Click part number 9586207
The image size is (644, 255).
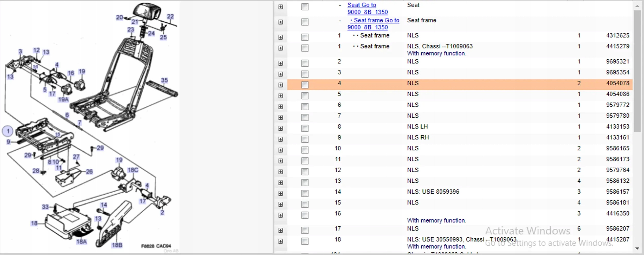point(618,229)
